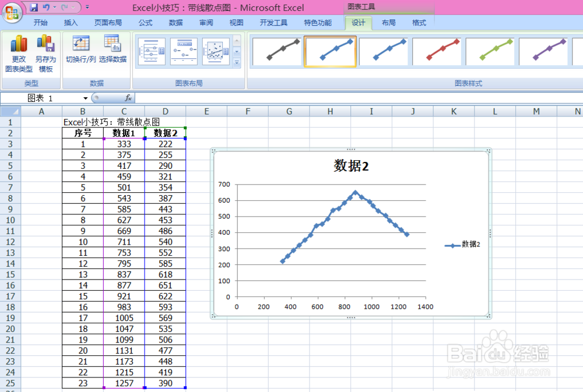
Task: Choose the purple line chart style
Action: [x=543, y=51]
